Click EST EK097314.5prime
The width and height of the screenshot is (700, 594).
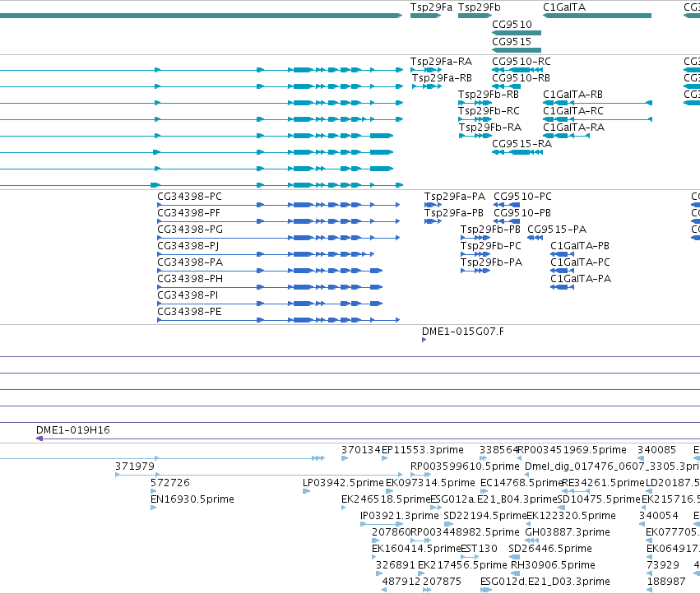coord(390,491)
